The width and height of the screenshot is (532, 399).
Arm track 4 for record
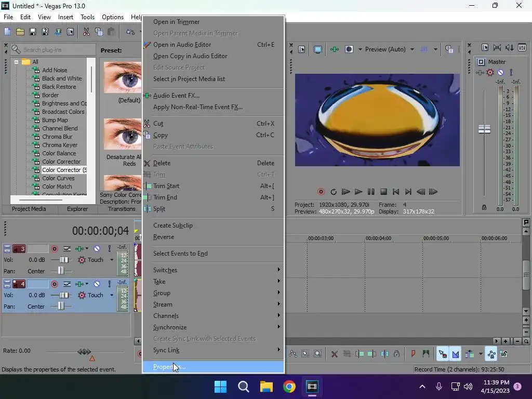54,284
